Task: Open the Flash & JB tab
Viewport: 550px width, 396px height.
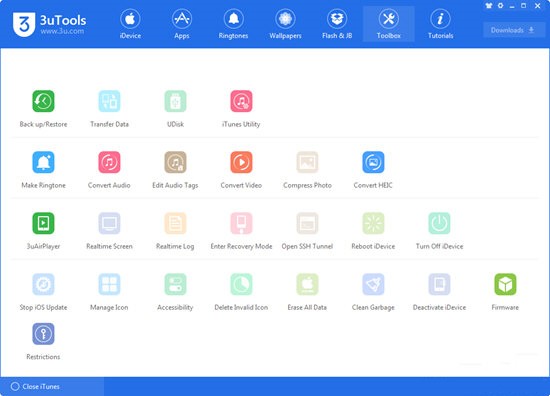Action: coord(337,24)
